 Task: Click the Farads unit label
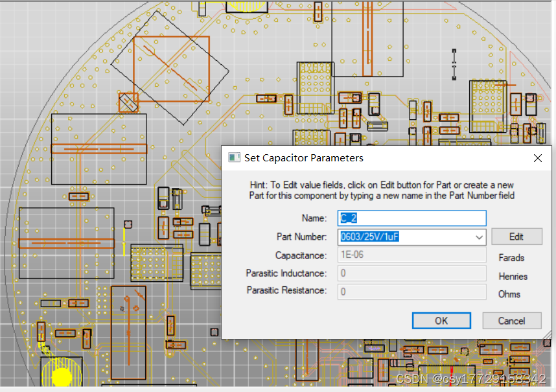[x=511, y=258]
